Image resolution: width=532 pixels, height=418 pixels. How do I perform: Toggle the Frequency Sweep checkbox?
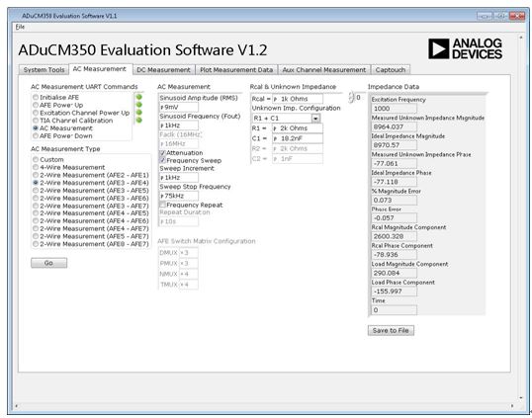pos(162,160)
